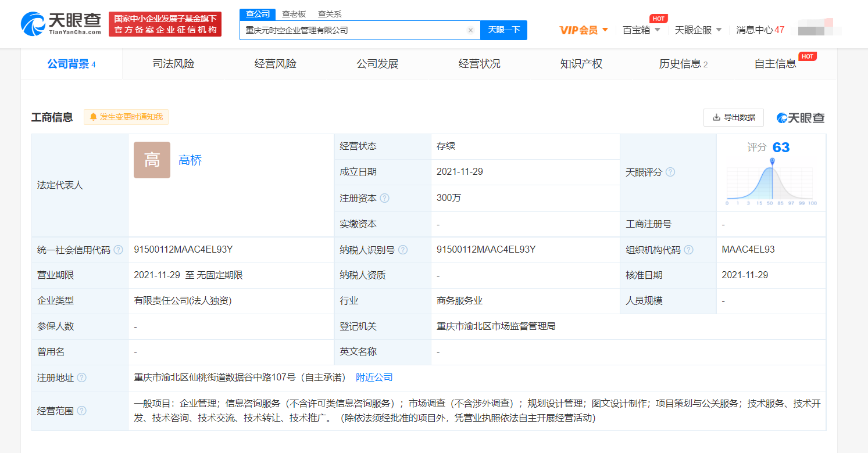Open the 百宝箱 dropdown menu
Viewport: 868px width, 453px height.
[641, 30]
